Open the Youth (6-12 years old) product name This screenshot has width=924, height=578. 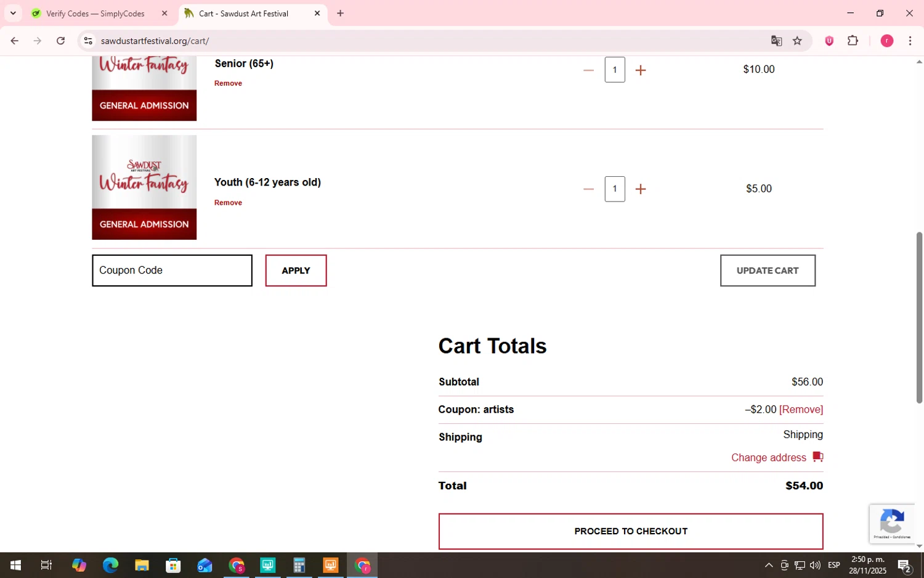[x=267, y=182]
